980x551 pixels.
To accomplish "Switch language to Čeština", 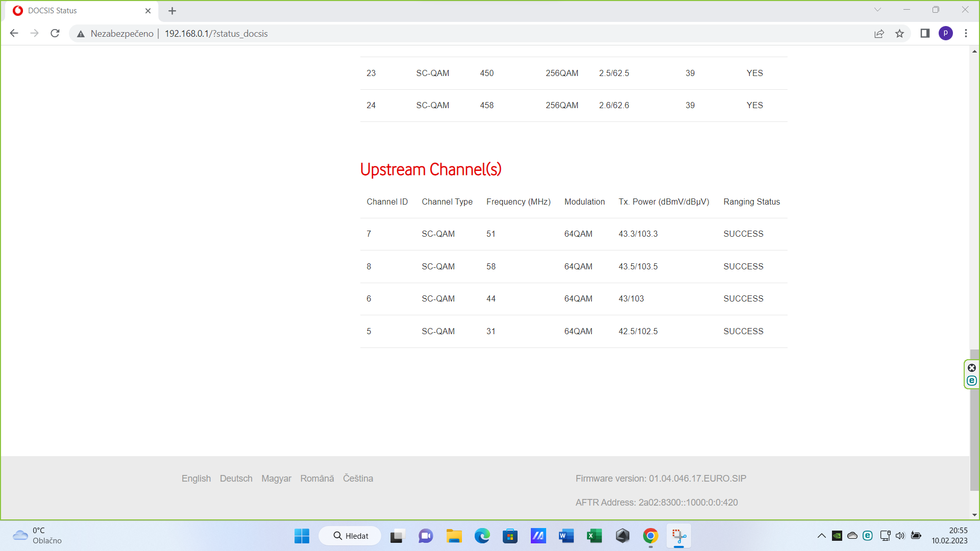I will 358,479.
